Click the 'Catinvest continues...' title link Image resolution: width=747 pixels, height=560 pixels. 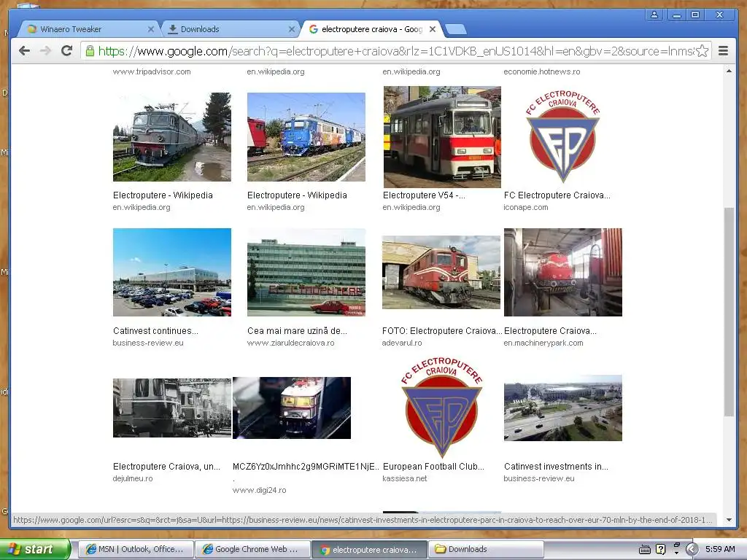point(155,331)
